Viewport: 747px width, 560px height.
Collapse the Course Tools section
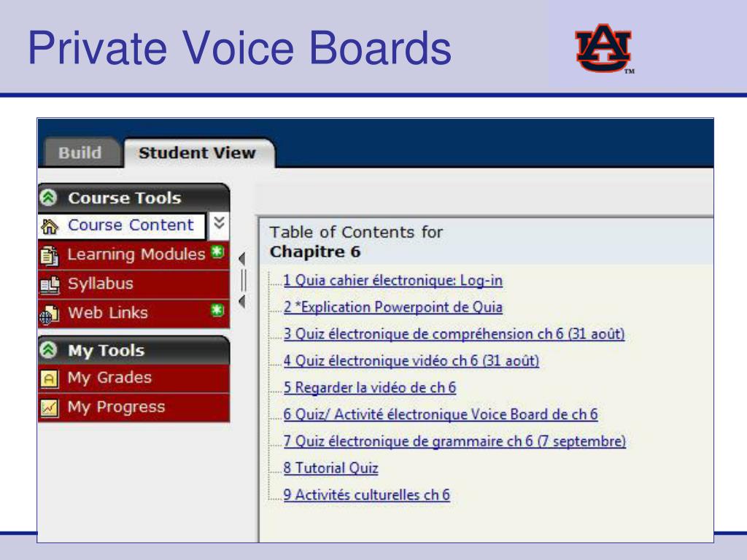point(48,197)
